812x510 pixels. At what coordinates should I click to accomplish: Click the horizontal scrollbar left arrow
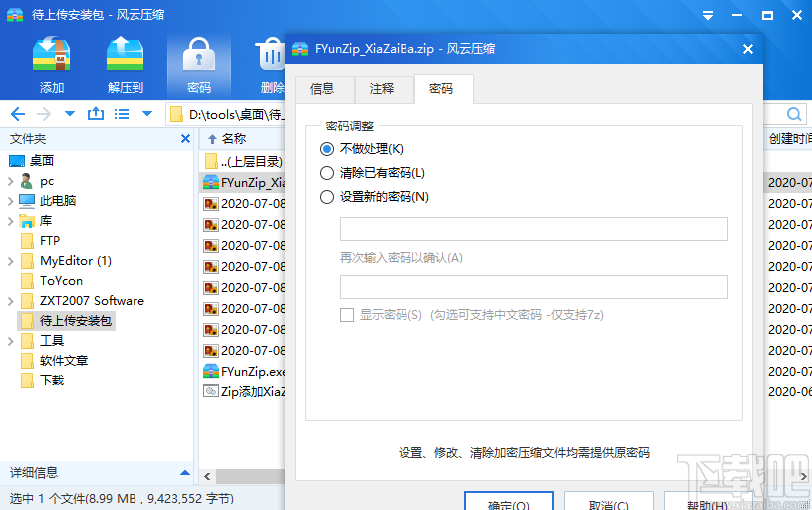[x=207, y=476]
